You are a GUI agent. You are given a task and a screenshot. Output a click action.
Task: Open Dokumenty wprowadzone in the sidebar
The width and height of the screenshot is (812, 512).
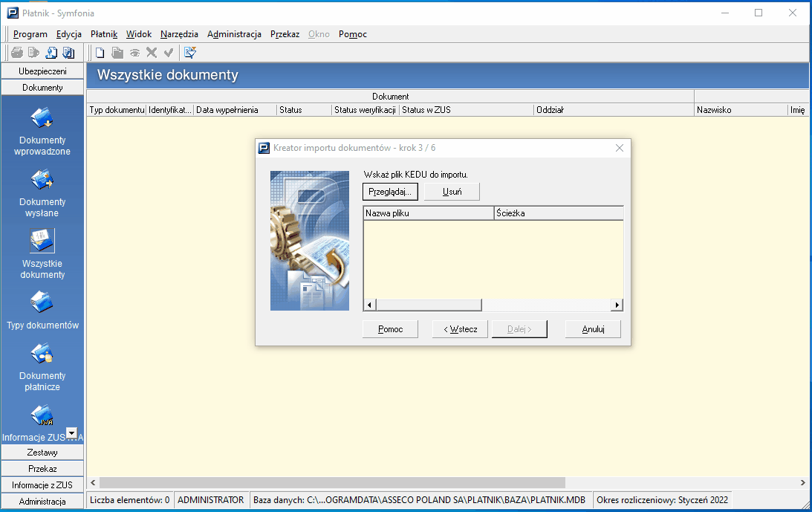pyautogui.click(x=42, y=132)
